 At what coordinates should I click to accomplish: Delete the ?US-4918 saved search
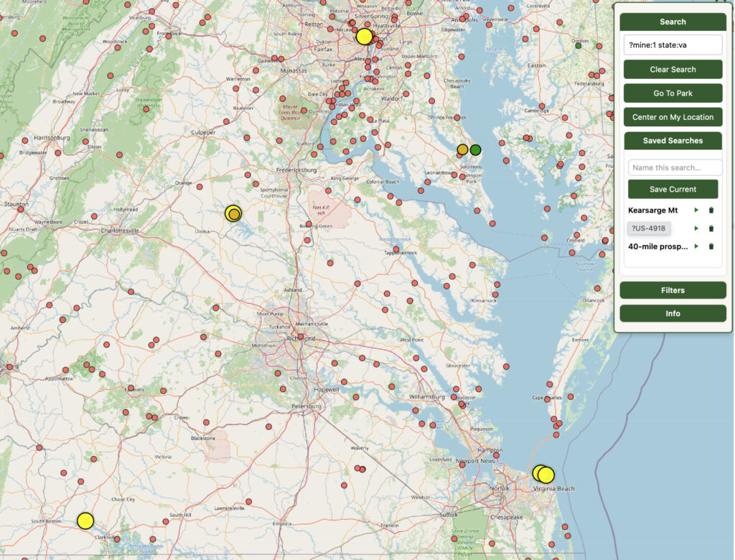pos(711,228)
